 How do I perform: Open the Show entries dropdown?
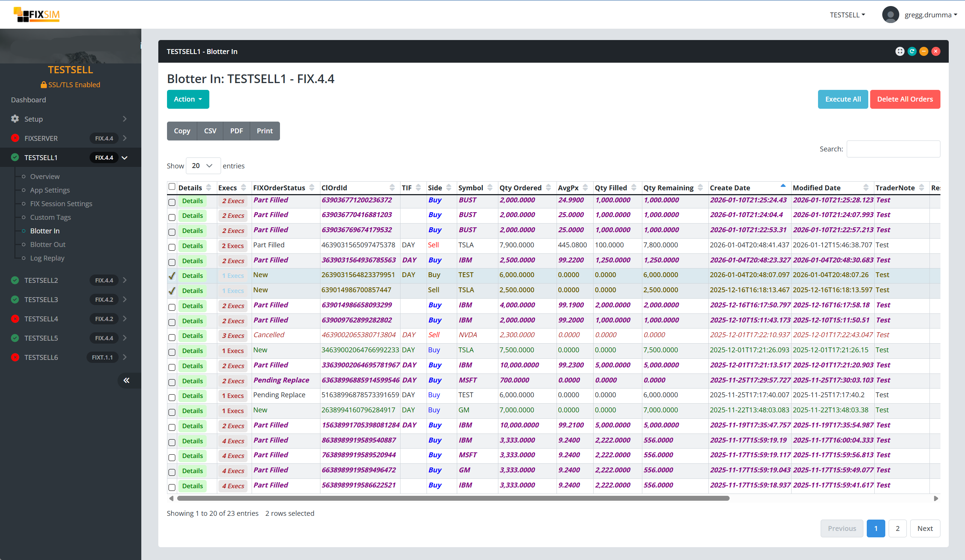click(x=203, y=165)
